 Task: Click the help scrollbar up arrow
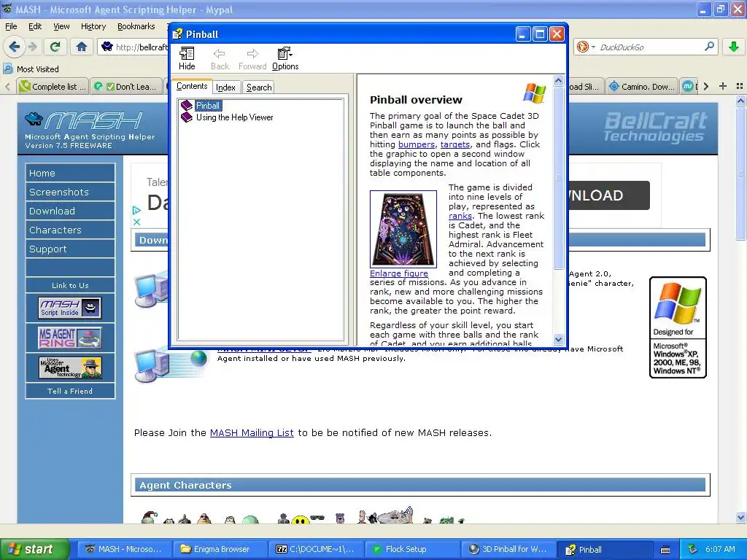(x=558, y=80)
